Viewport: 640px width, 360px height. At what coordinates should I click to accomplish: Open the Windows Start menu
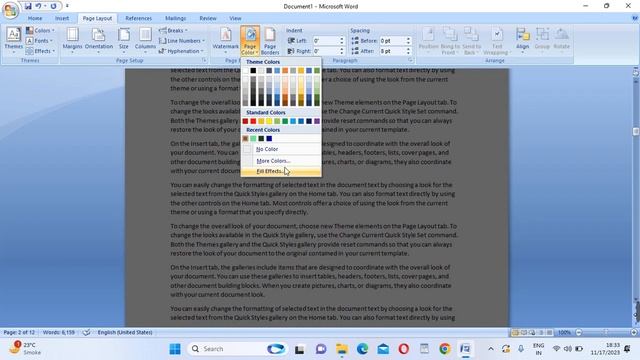(x=175, y=349)
